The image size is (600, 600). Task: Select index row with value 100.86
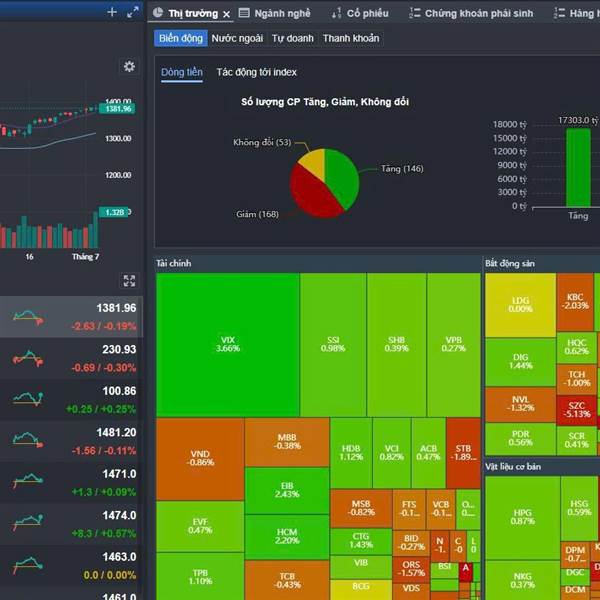[x=72, y=400]
